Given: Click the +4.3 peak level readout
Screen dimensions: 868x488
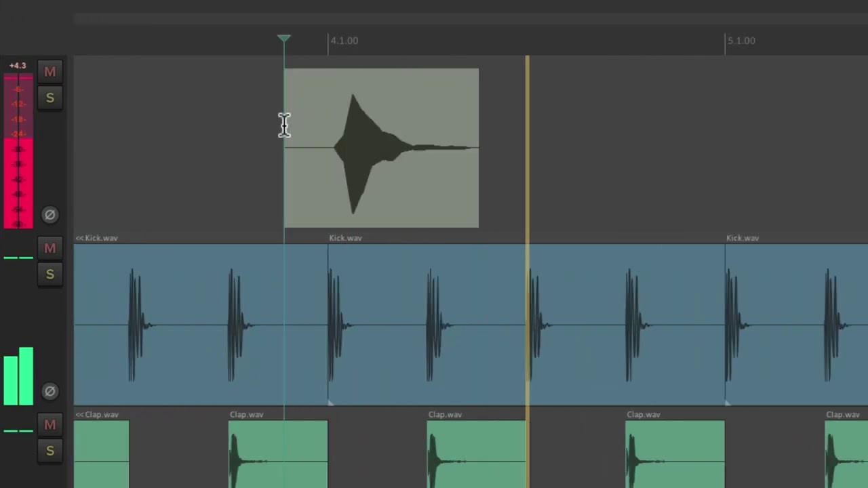Looking at the screenshot, I should click(18, 66).
